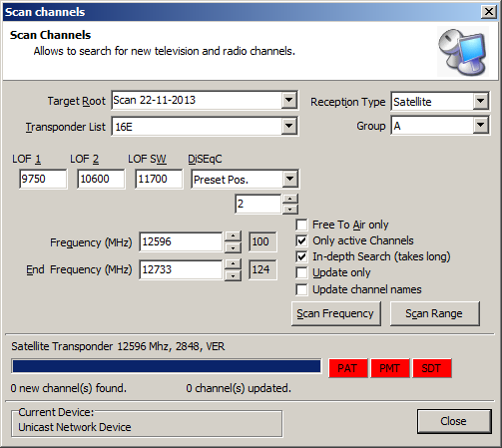This screenshot has width=502, height=448.
Task: Click the red PAT status indicator
Action: click(347, 368)
